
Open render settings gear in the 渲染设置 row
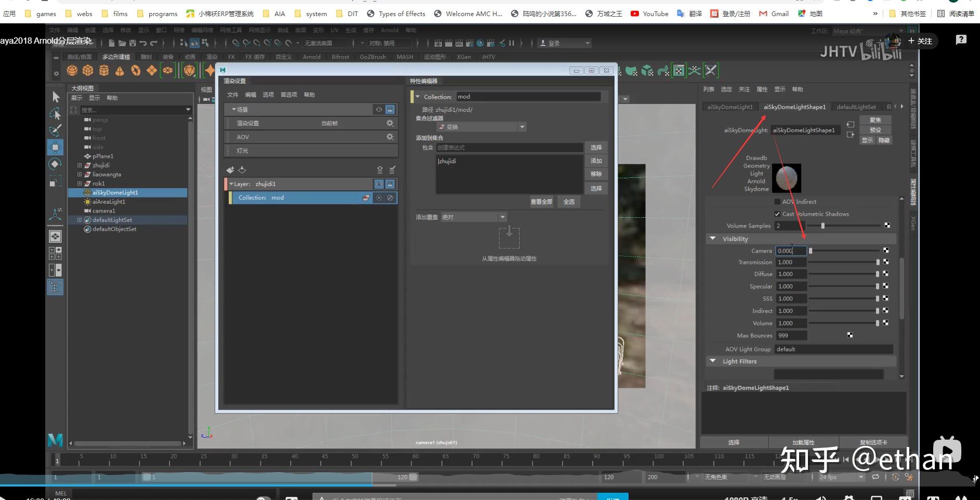(389, 123)
